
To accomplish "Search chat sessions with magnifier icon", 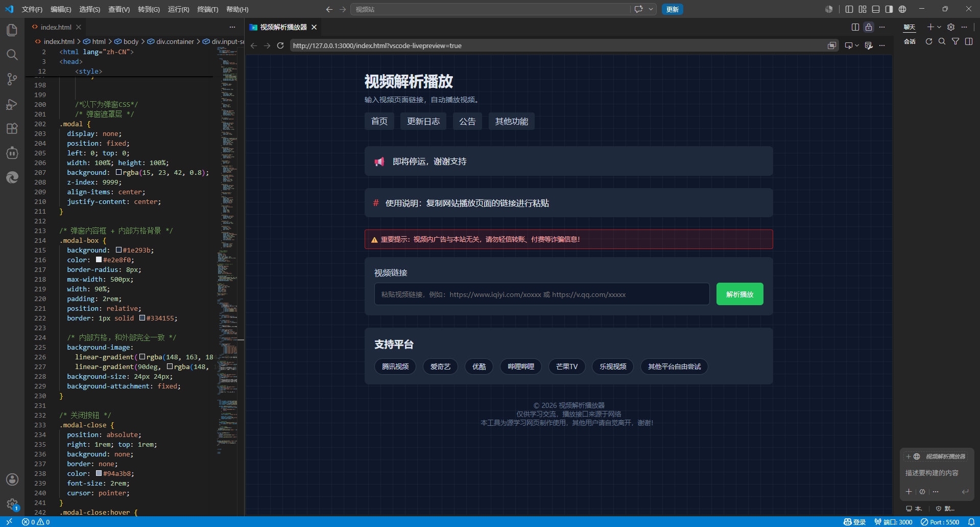I will [x=942, y=41].
